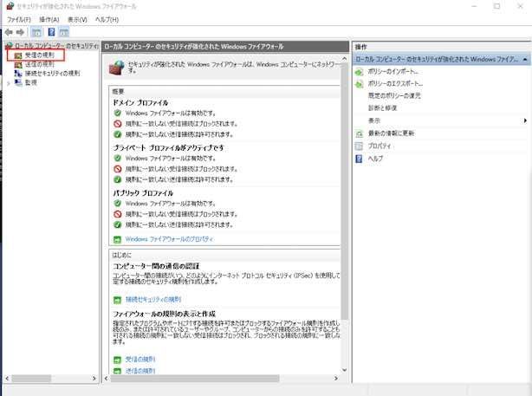Click tree pane scroll right arrow
532x396 pixels.
click(94, 378)
